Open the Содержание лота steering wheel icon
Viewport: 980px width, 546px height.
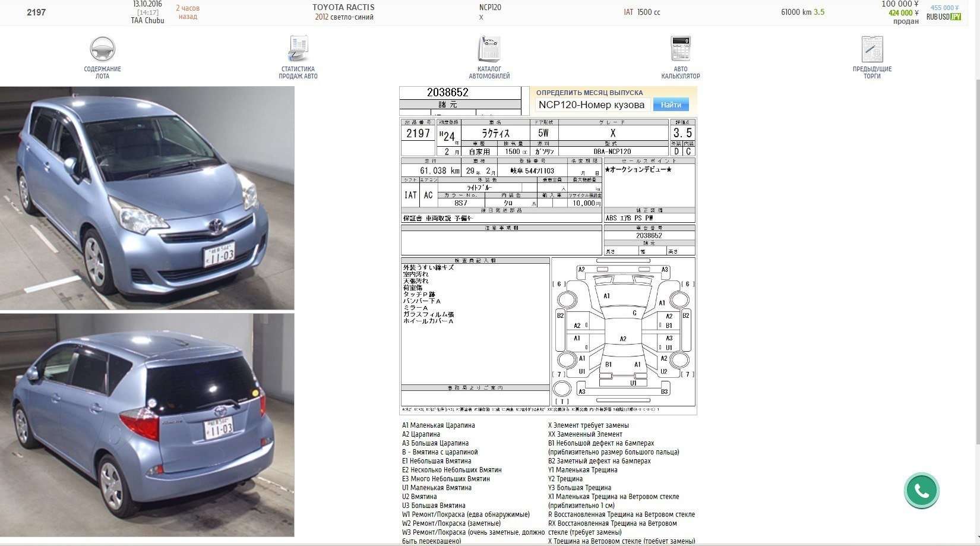tap(102, 49)
